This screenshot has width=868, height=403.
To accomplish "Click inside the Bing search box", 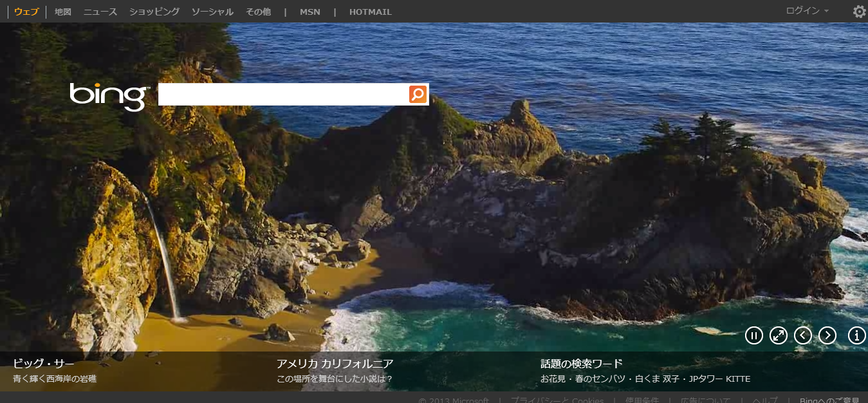I will tap(283, 95).
